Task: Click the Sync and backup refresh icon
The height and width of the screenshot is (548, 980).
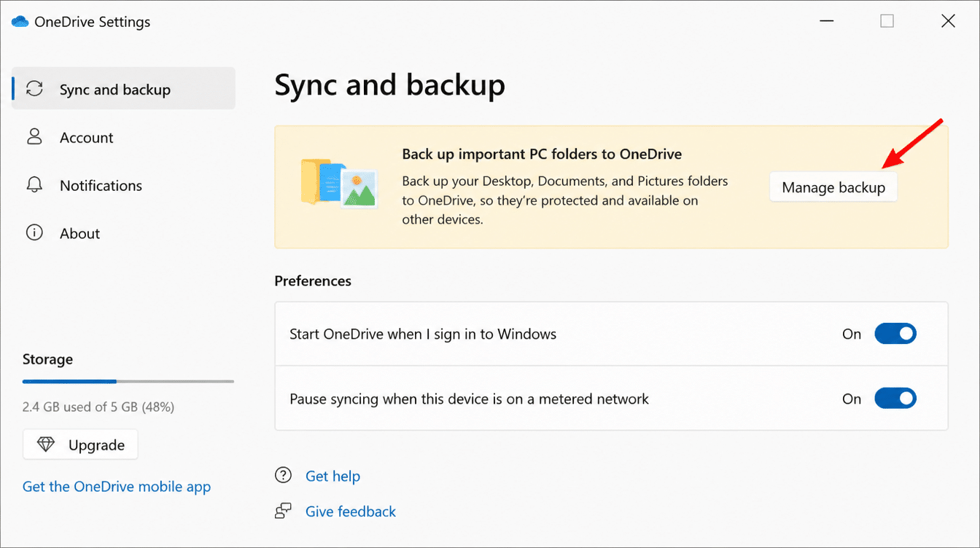Action: click(x=34, y=89)
